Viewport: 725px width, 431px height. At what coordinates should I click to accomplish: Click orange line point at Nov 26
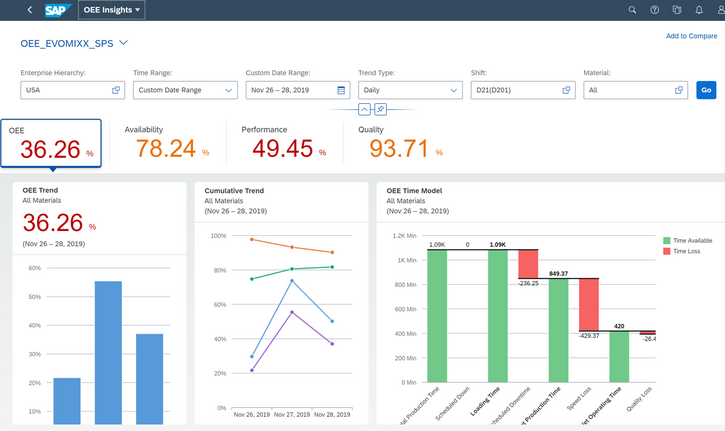coord(252,240)
